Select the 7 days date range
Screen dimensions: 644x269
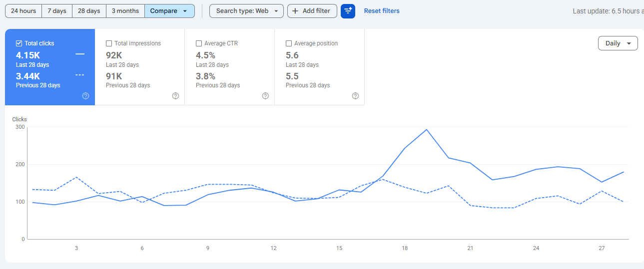tap(57, 11)
